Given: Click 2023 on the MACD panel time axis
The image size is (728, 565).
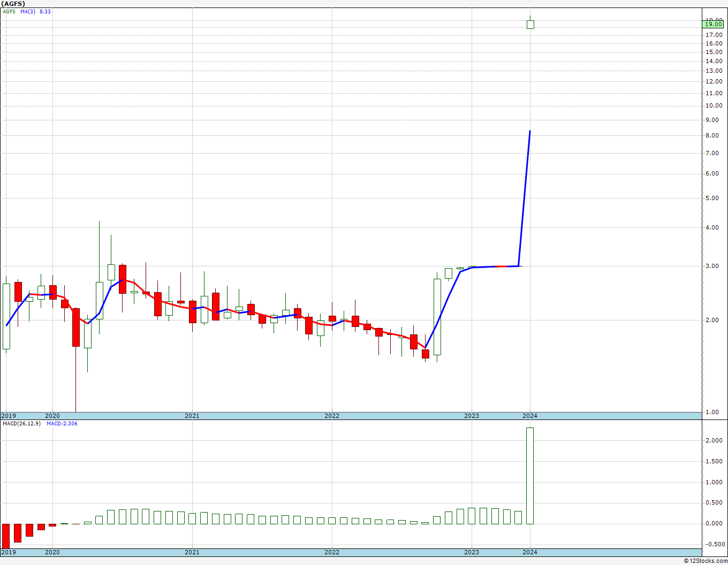Looking at the screenshot, I should pyautogui.click(x=472, y=552).
